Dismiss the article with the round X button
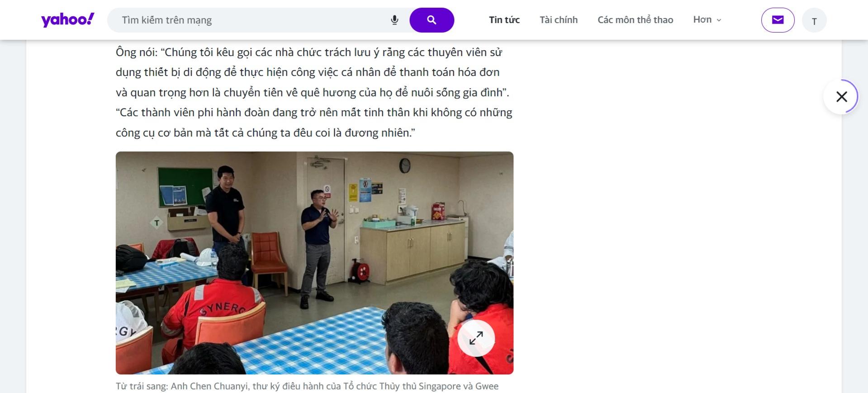 [x=841, y=97]
